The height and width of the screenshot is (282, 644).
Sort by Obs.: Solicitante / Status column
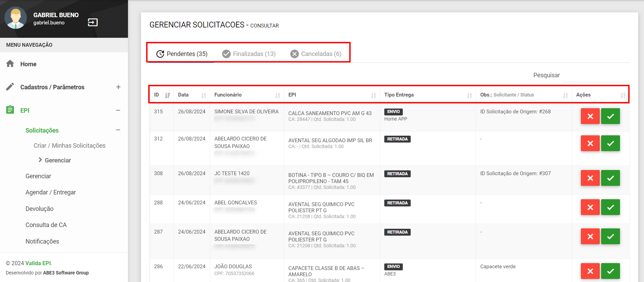point(524,95)
